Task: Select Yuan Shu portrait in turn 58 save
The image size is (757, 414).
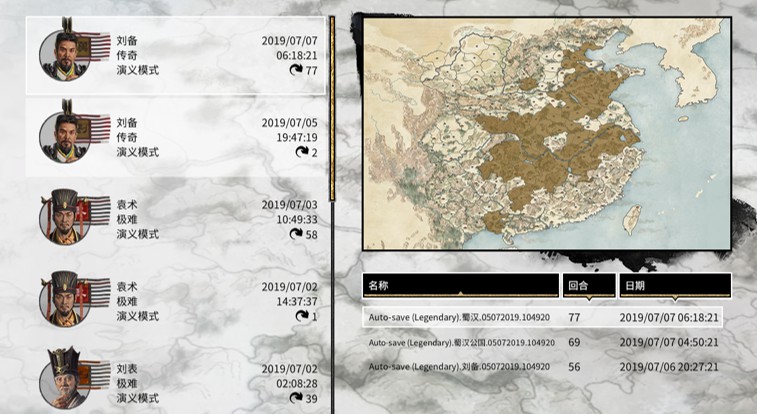Action: click(64, 217)
